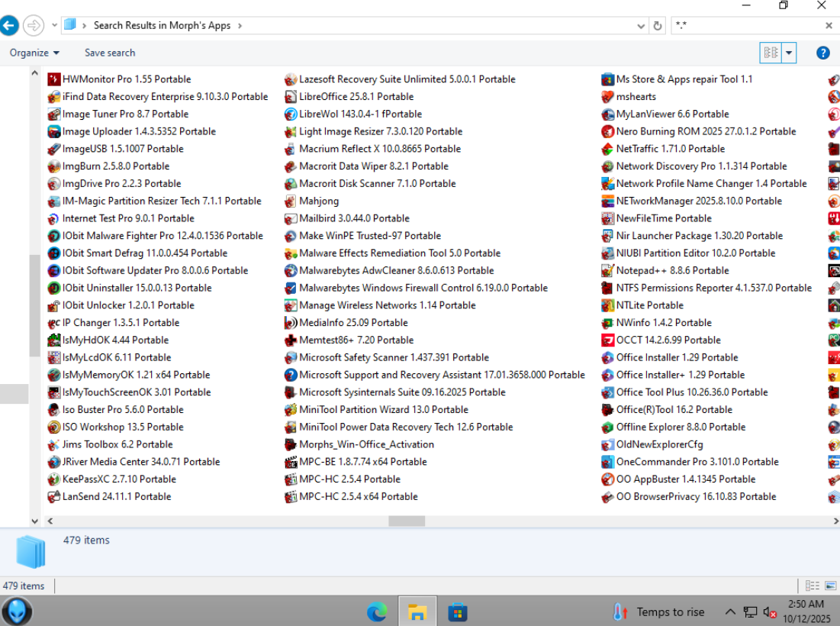The height and width of the screenshot is (626, 840).
Task: Select the Notepad++ 8.8.6 Portable icon
Action: (607, 271)
